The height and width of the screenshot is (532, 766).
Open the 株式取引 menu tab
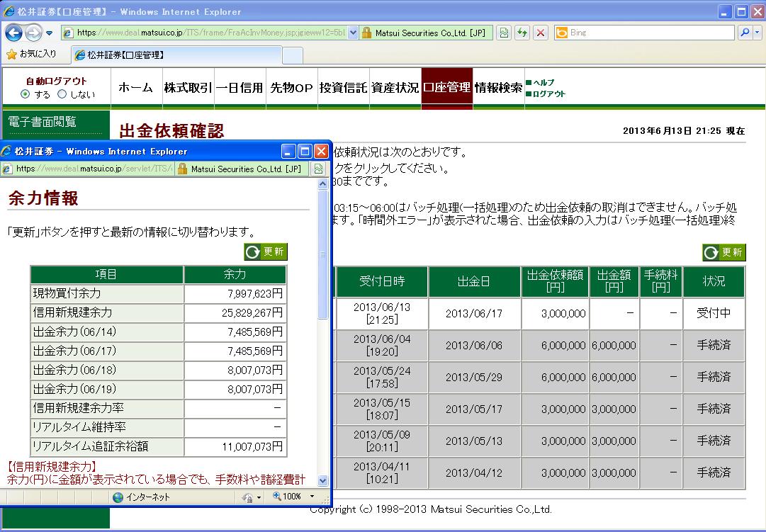188,88
